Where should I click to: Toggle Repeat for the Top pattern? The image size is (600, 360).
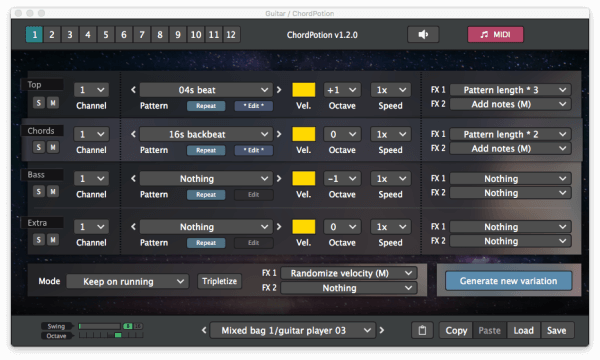click(x=206, y=106)
